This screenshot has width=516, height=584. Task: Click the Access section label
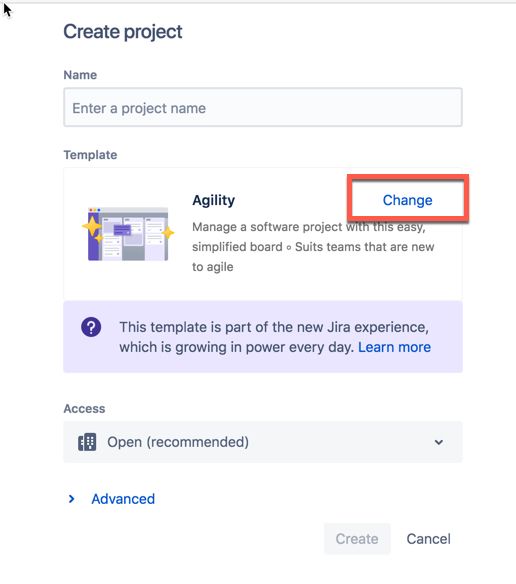pos(84,409)
